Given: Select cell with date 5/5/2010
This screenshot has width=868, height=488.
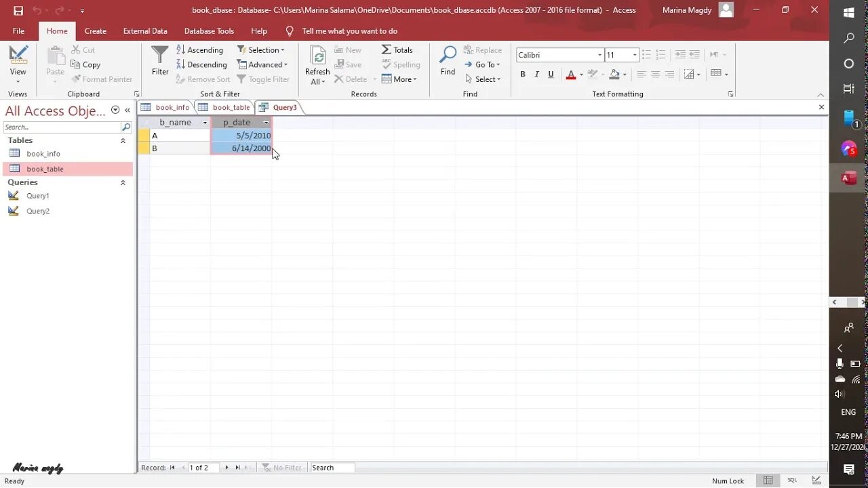Looking at the screenshot, I should [241, 136].
